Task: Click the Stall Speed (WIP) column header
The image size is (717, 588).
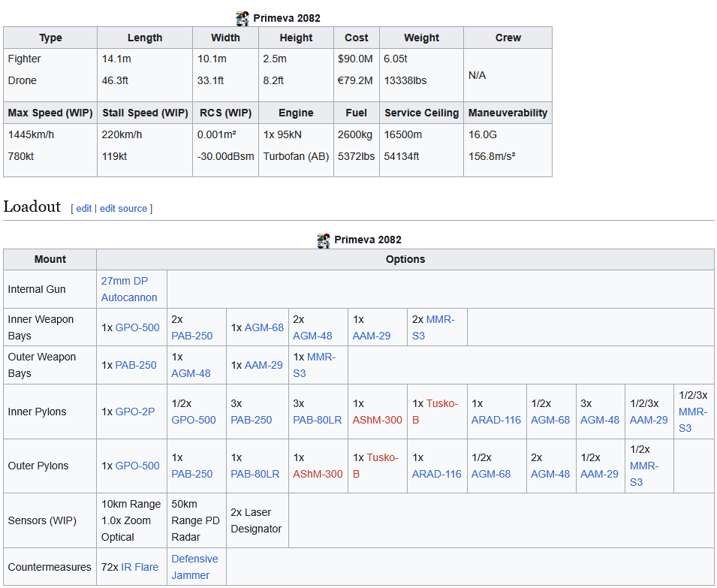Action: [145, 113]
